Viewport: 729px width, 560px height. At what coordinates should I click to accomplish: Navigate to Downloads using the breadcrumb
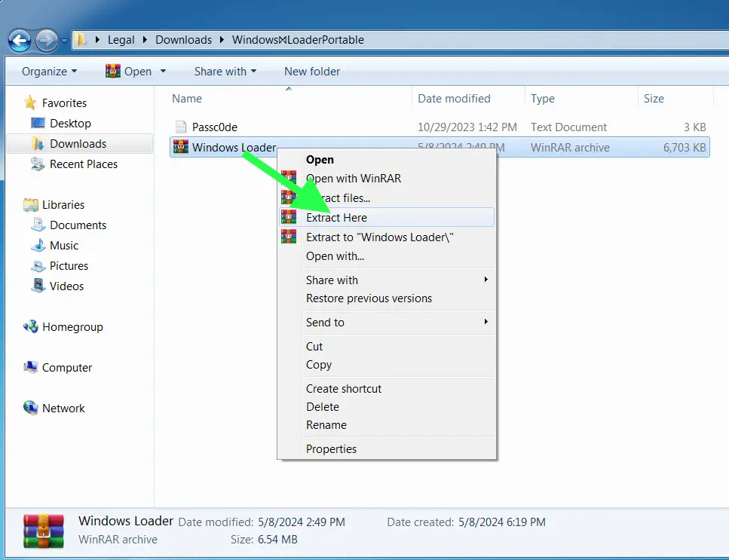coord(183,40)
